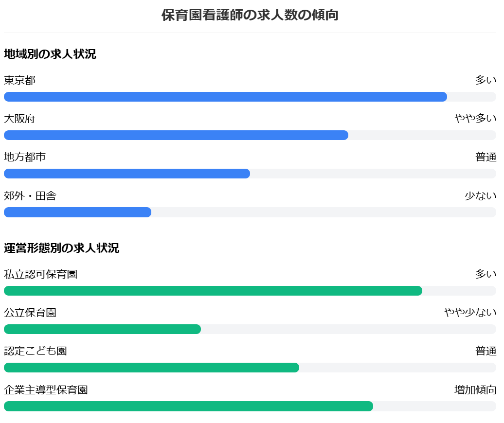504x423 pixels.
Task: Click the やや少ない status for 公立保育園
Action: [470, 313]
